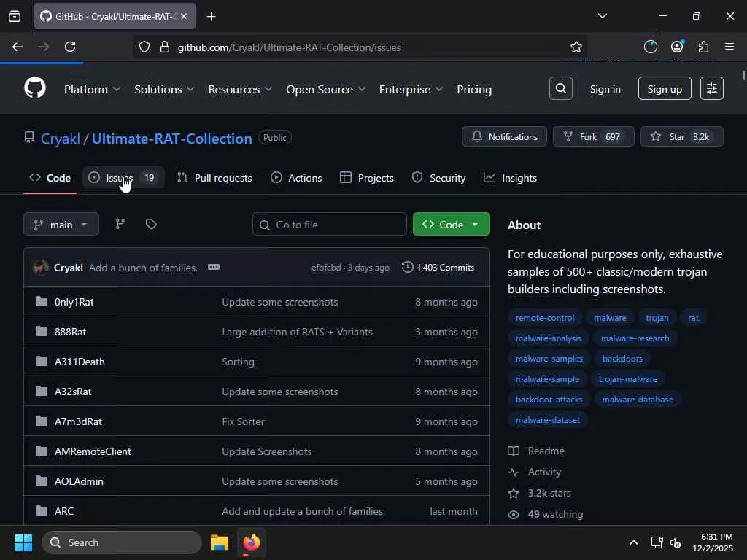Click the tags icon beside branches
The image size is (747, 560).
(x=151, y=225)
